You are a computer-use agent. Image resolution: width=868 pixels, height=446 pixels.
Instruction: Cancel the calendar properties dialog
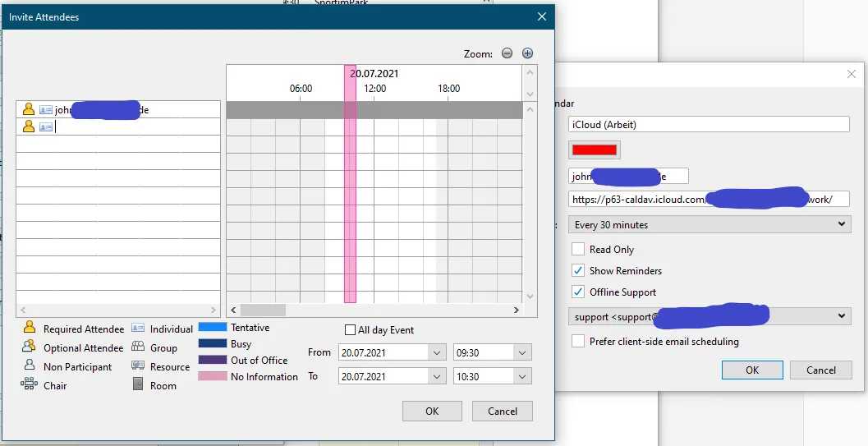click(x=821, y=370)
